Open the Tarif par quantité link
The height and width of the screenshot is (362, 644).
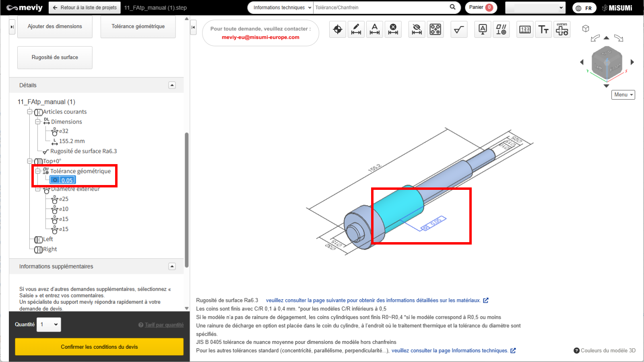pos(164,325)
